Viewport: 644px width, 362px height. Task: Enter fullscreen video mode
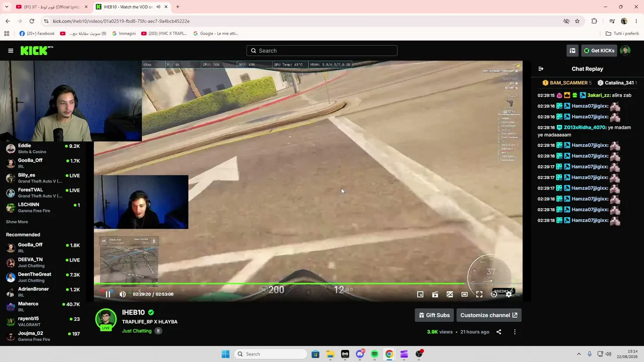479,294
